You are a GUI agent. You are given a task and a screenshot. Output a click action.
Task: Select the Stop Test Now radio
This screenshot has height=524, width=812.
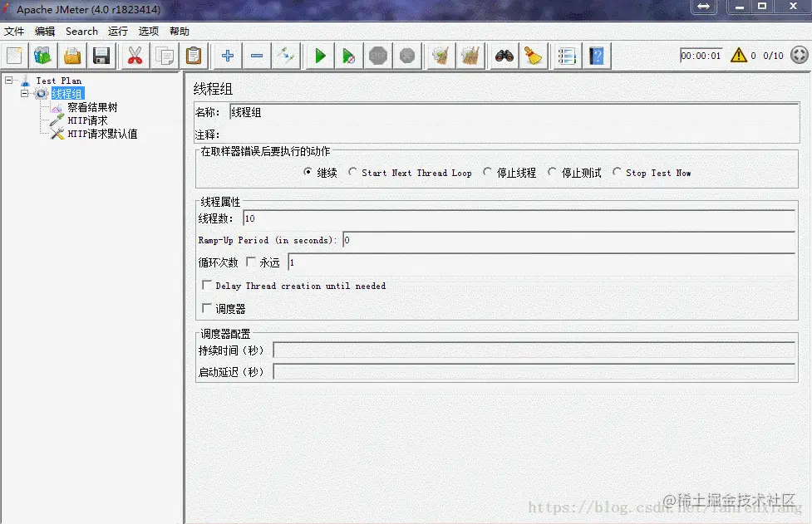tap(616, 172)
